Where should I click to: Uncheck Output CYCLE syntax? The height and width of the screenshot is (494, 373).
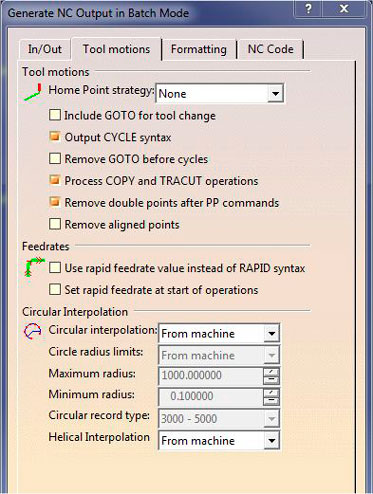[55, 137]
